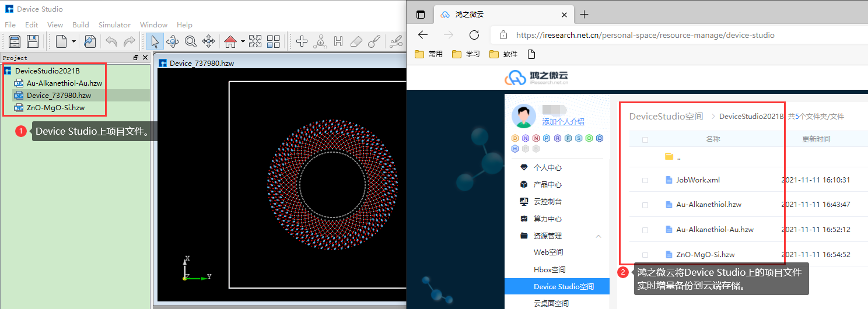868x309 pixels.
Task: Open the Window menu
Action: coord(153,24)
